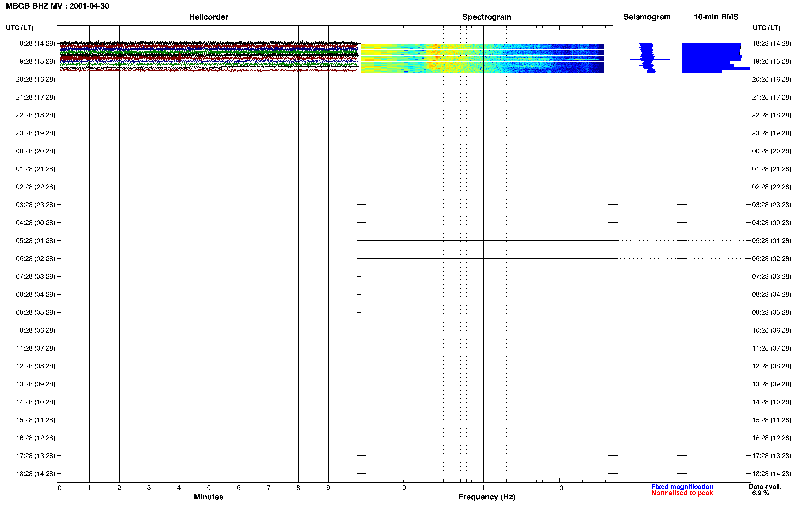Click right time label '16:28 (12:28)'
Image resolution: width=812 pixels, height=508 pixels.
[x=772, y=438]
